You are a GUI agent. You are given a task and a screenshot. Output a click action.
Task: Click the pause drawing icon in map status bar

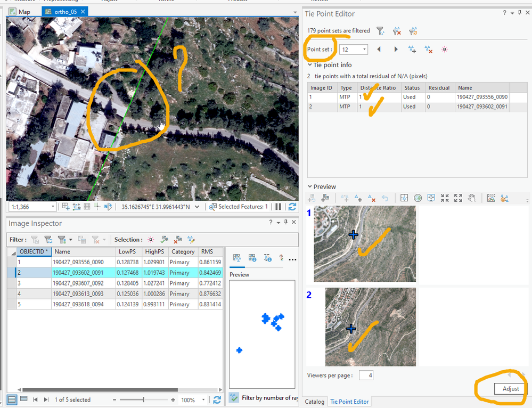pyautogui.click(x=278, y=207)
